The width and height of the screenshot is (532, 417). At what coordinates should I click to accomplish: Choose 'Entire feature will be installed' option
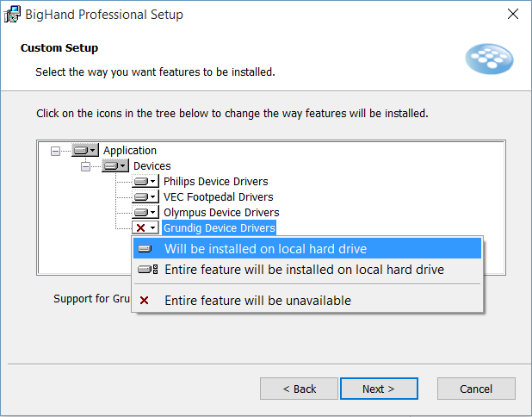pos(304,270)
